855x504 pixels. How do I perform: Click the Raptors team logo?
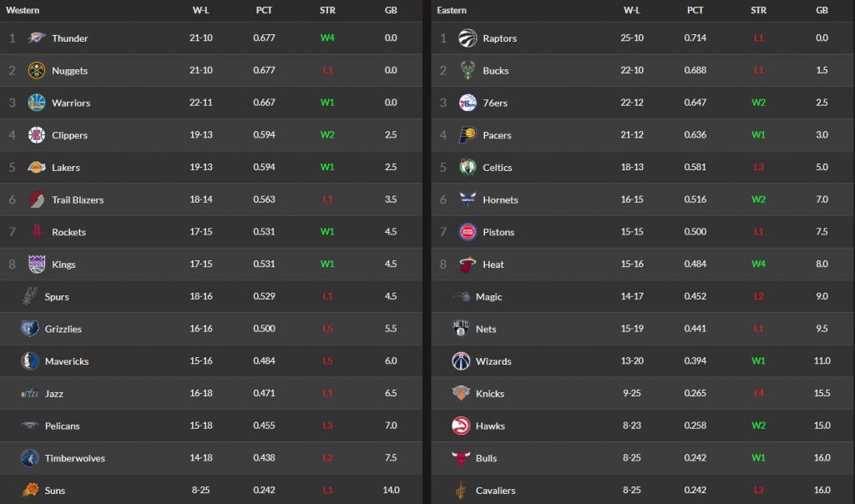pos(468,38)
